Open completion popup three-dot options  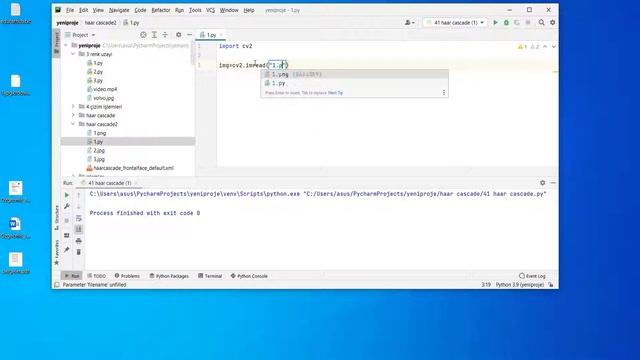[x=444, y=93]
